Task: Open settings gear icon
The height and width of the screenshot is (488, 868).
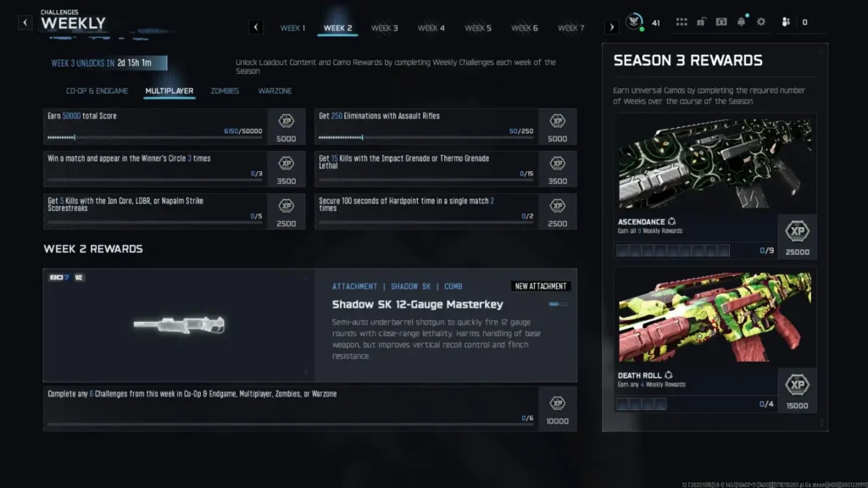Action: pos(761,23)
